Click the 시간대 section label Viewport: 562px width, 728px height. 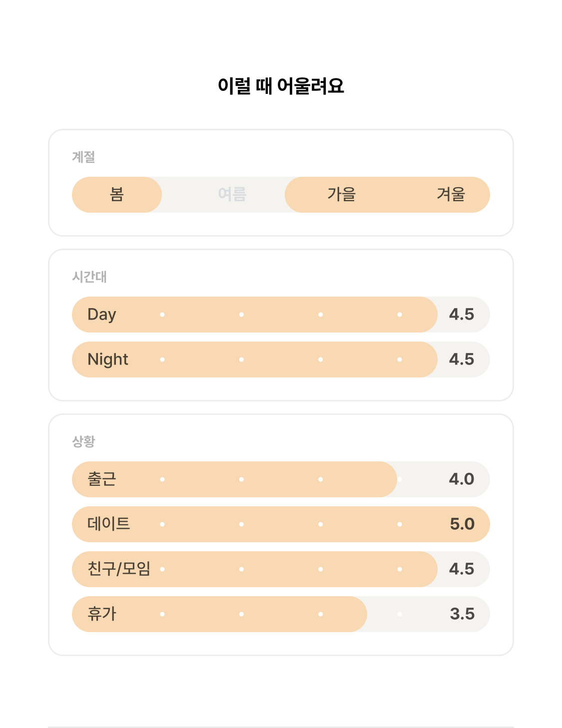[89, 277]
